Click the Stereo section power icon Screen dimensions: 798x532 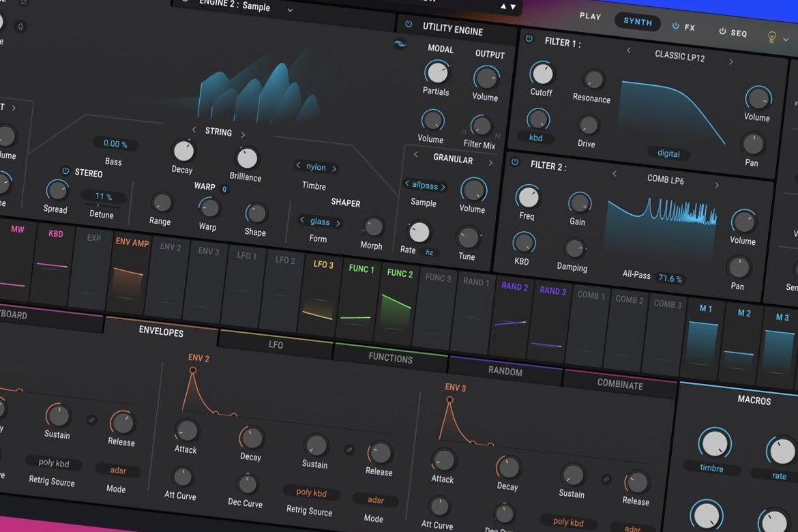pyautogui.click(x=65, y=171)
